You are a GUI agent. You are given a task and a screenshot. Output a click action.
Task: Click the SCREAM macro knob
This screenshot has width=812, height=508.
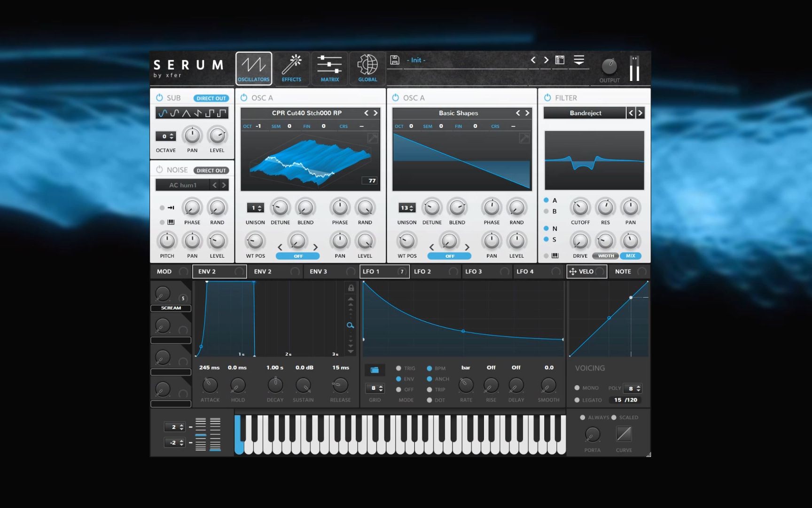(x=163, y=294)
